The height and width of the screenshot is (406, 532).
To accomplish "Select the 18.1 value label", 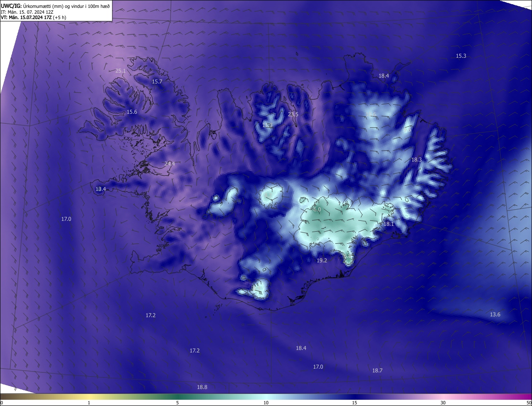I will pyautogui.click(x=388, y=224).
